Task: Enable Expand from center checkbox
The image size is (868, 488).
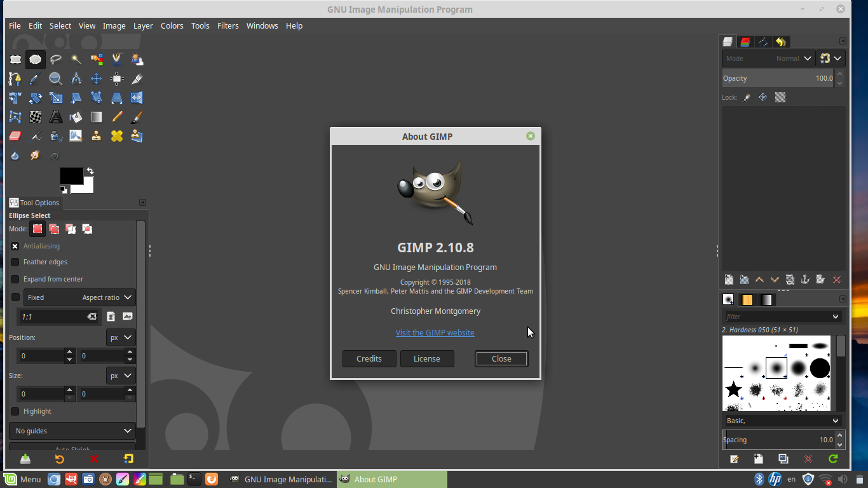Action: pyautogui.click(x=15, y=279)
